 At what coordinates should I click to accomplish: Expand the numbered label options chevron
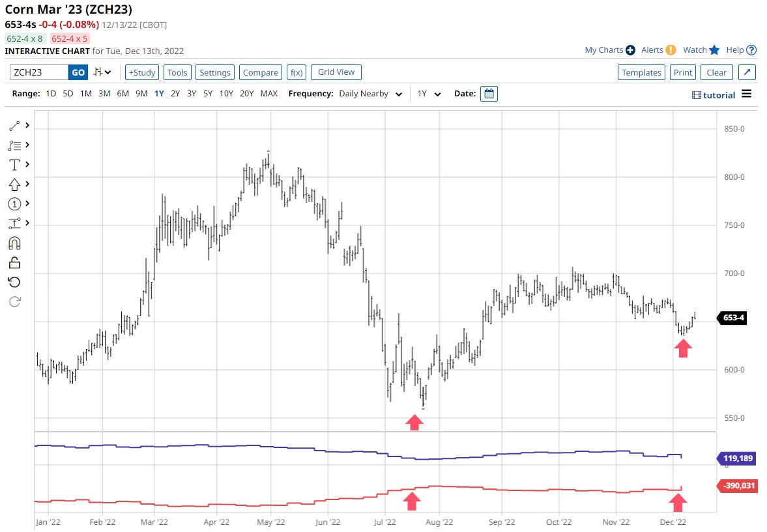click(27, 204)
